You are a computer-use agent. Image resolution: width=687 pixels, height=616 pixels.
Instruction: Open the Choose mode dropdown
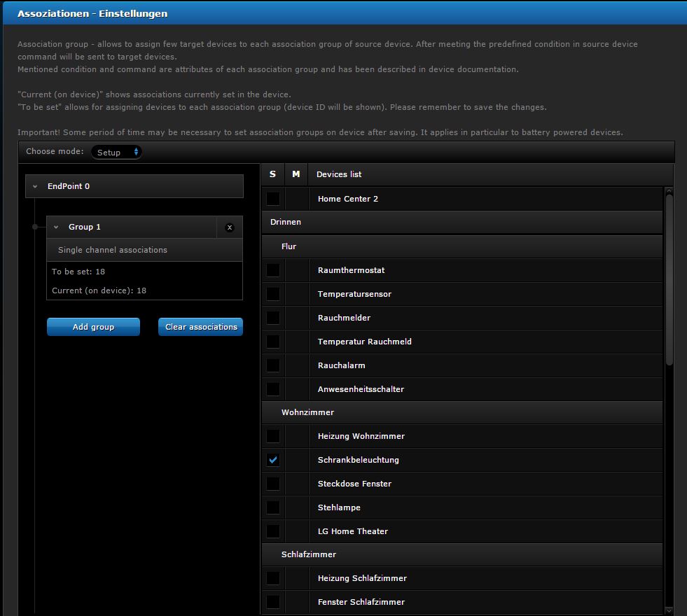pos(116,151)
